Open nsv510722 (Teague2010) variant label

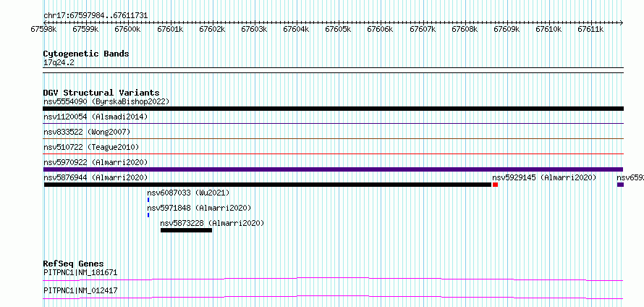pos(91,147)
